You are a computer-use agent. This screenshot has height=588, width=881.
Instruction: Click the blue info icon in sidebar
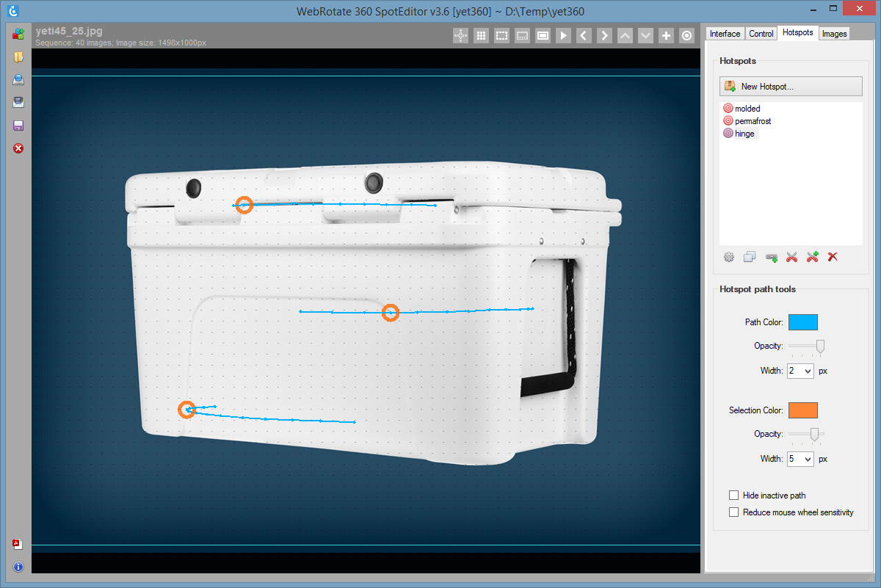18,567
